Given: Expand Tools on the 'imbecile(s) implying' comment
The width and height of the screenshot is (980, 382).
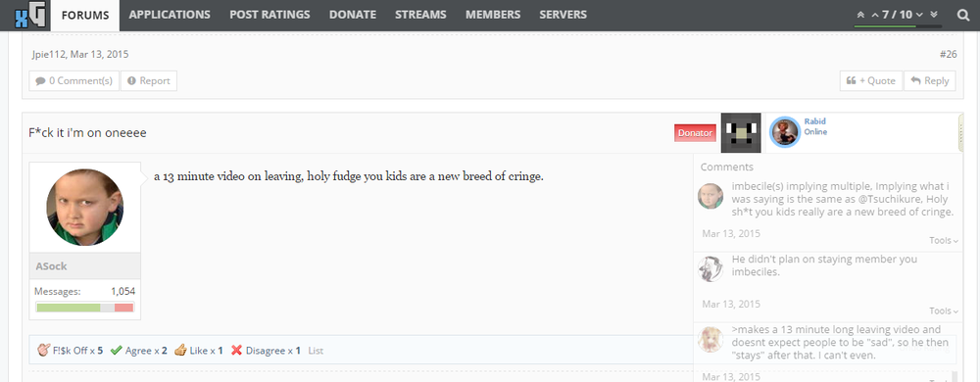Looking at the screenshot, I should point(943,240).
